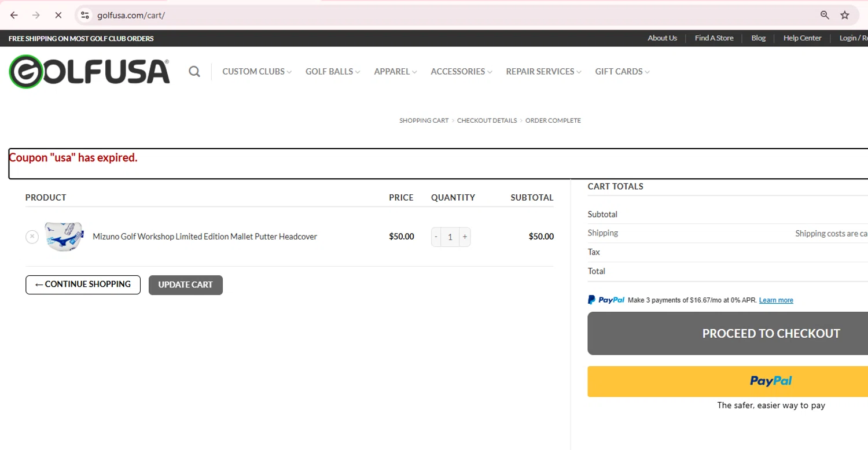Click the quantity input field

450,237
